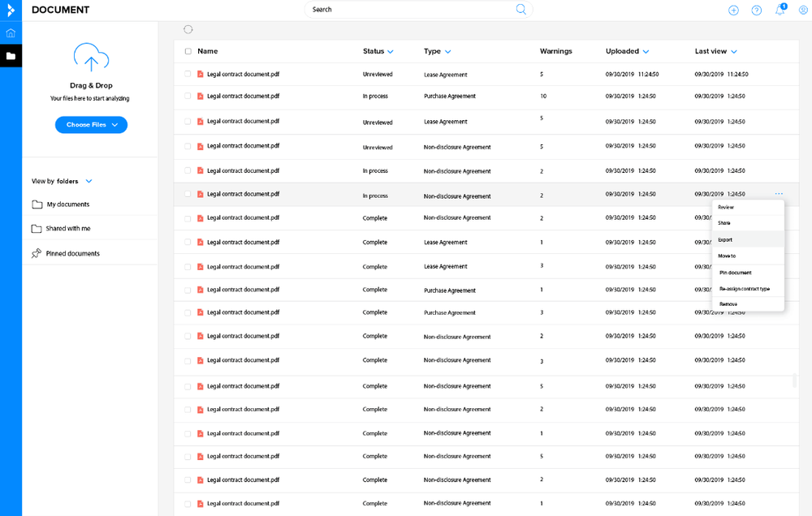Click the three-dot more options icon
Screen dimensions: 812x516
[779, 194]
